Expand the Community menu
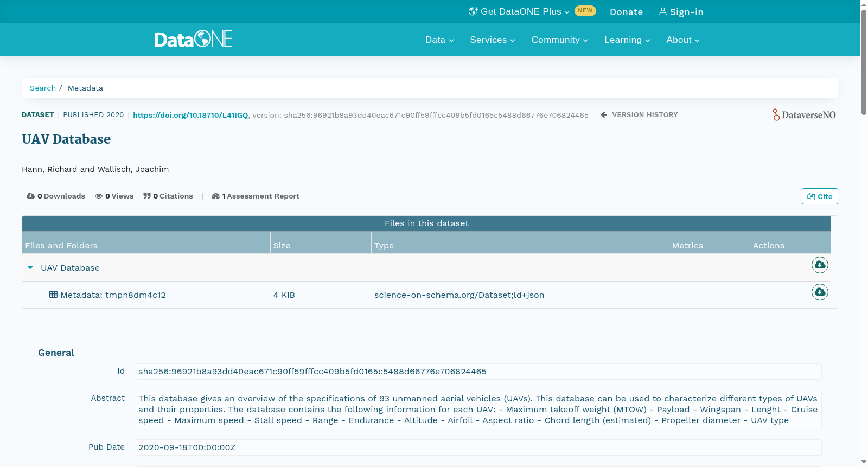The image size is (868, 467). pos(559,40)
